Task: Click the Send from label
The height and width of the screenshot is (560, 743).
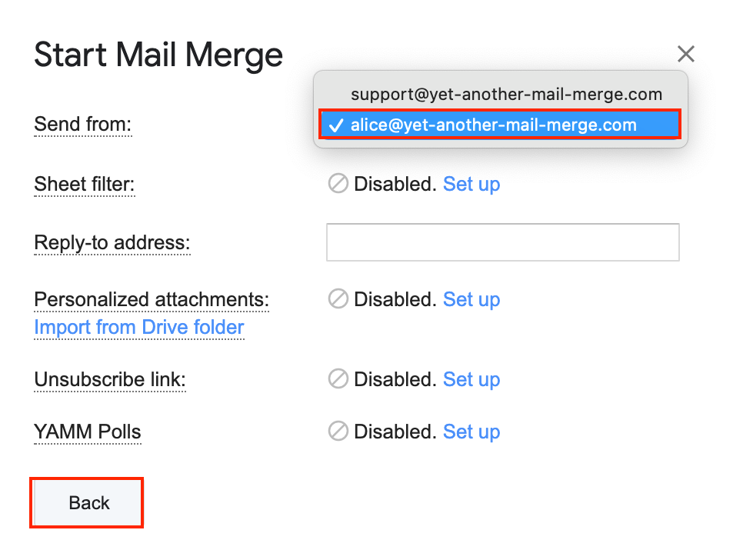Action: pyautogui.click(x=83, y=124)
